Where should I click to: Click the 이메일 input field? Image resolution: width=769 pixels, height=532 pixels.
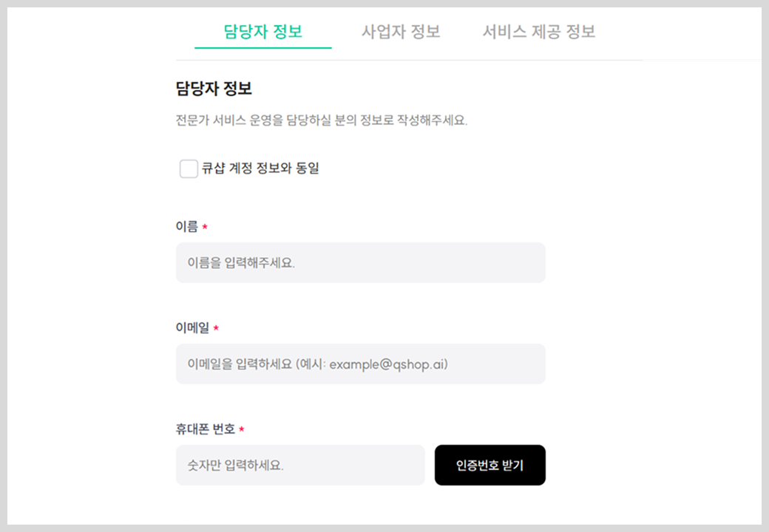(x=361, y=364)
